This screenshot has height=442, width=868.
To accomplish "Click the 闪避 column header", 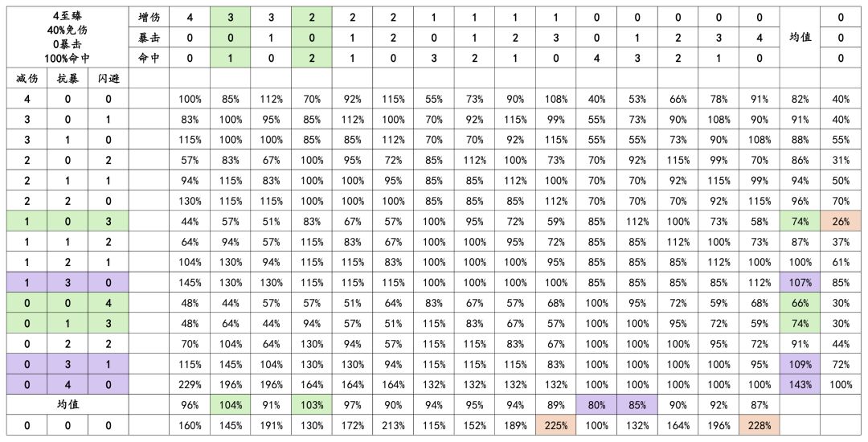I will (x=107, y=78).
